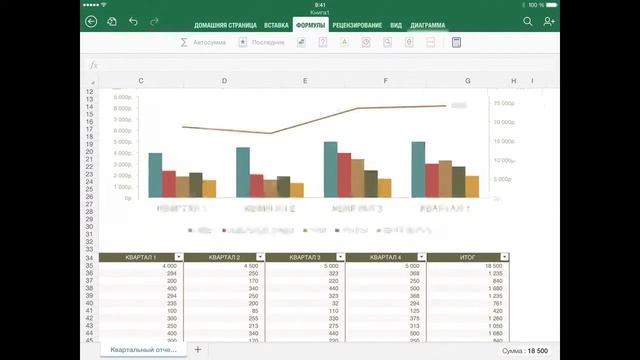Select the Квартальный отче... sheet tab

143,349
